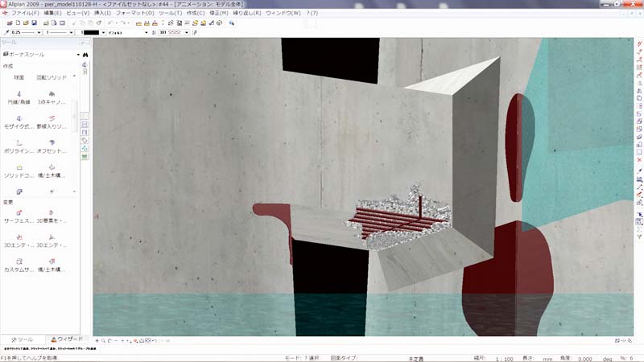Open the ?(?) help menu
Viewport: 644px width, 362px height.
312,13
